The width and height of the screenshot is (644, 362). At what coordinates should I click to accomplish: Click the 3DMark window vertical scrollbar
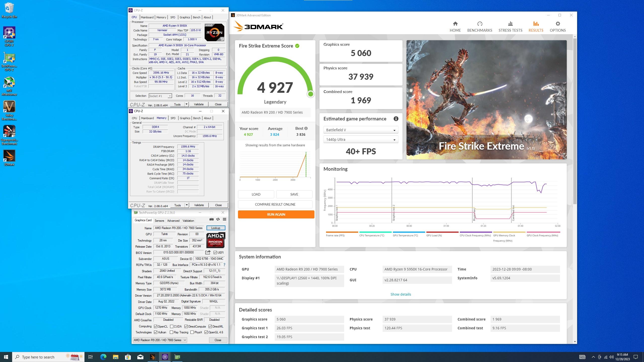point(575,121)
